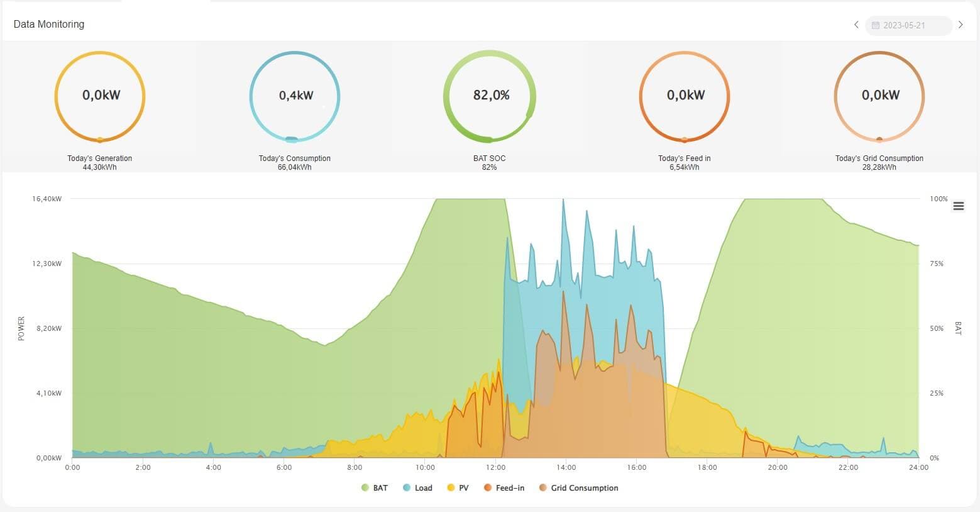Click the BAT SOC 82,0% gauge

[x=490, y=96]
